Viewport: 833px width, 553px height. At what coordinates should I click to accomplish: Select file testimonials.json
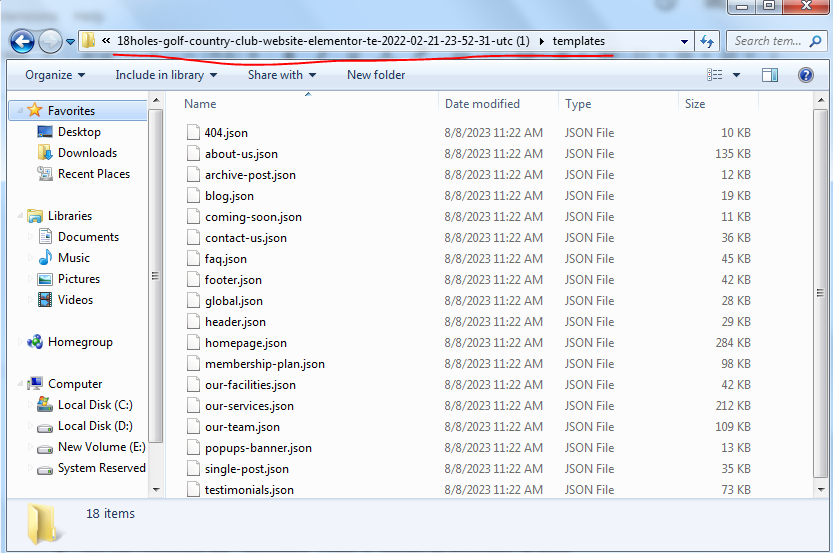[249, 490]
